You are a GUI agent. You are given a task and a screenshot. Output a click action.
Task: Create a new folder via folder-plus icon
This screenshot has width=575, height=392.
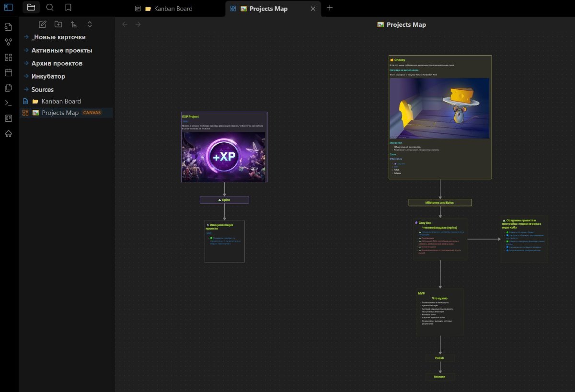(x=58, y=24)
